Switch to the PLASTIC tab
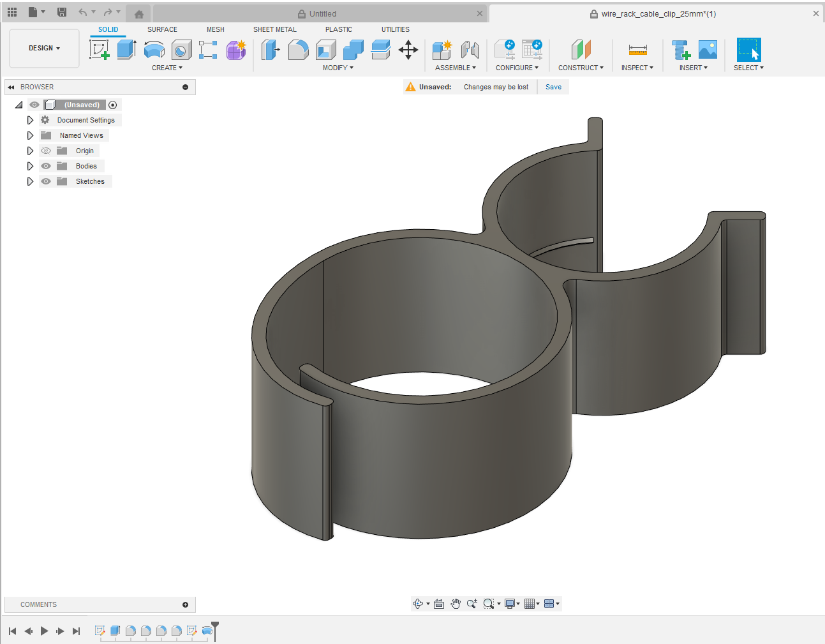825x644 pixels. coord(339,29)
